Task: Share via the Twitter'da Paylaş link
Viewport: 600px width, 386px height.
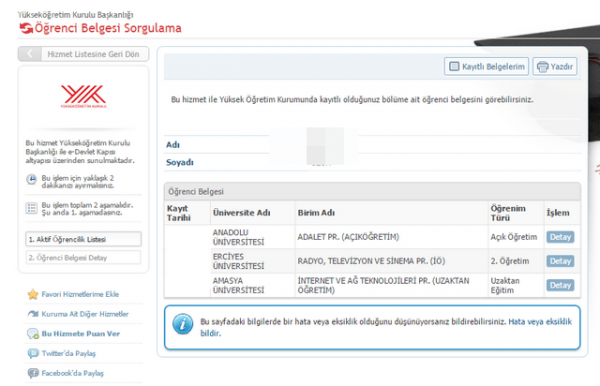Action: (x=68, y=353)
